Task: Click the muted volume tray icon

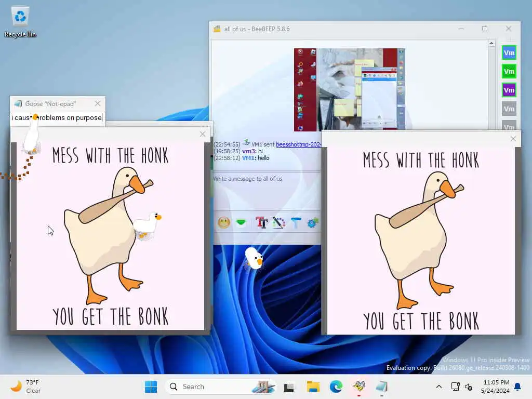Action: [469, 387]
